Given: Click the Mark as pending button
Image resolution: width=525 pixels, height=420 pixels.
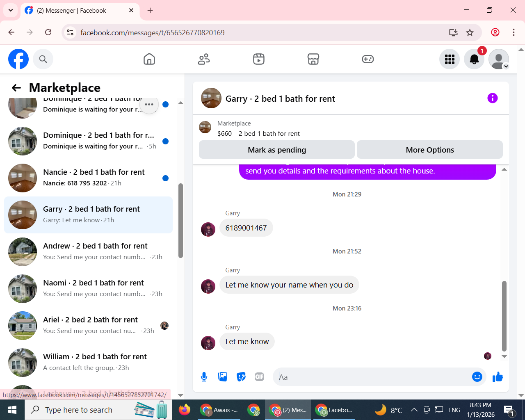Looking at the screenshot, I should [x=277, y=150].
